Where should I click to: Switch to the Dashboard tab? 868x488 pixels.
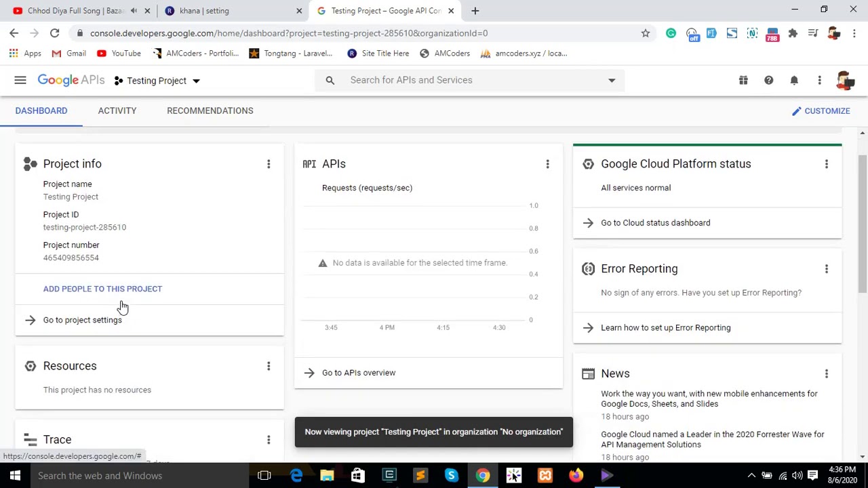click(41, 110)
